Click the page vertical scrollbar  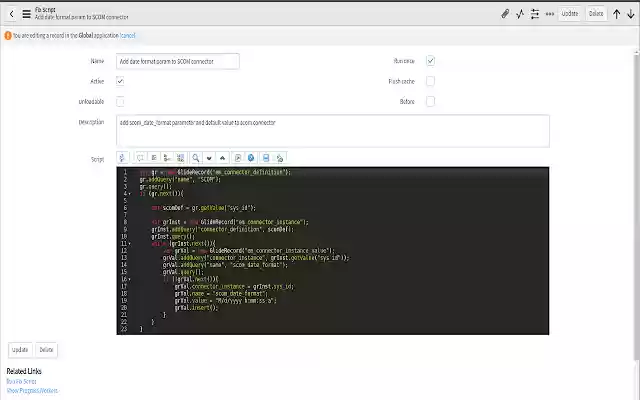[x=636, y=206]
